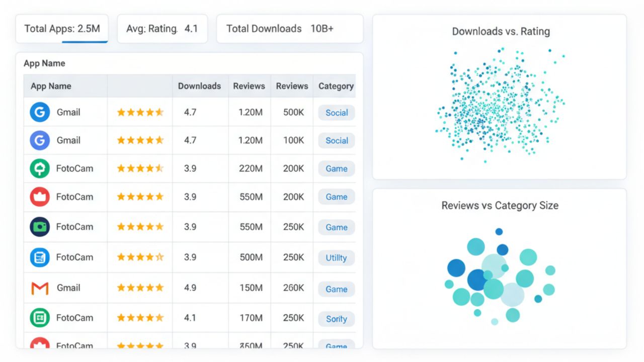Open the Total Downloads 10B+ card
Screen dimensions: 644x362
(x=289, y=29)
